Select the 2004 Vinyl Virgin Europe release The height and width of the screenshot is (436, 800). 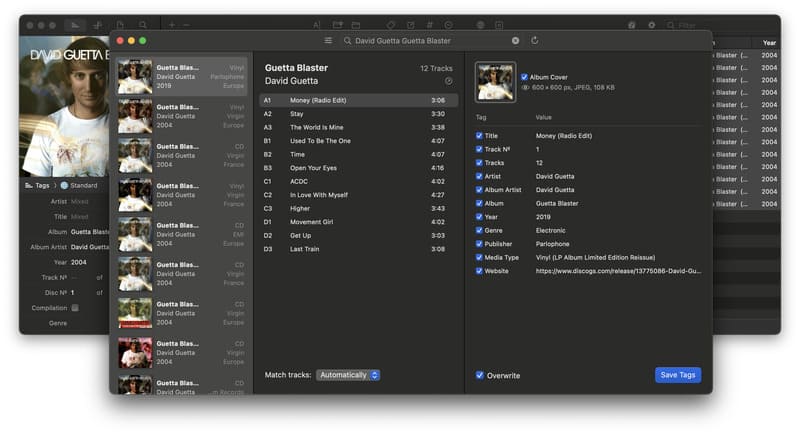click(x=181, y=116)
